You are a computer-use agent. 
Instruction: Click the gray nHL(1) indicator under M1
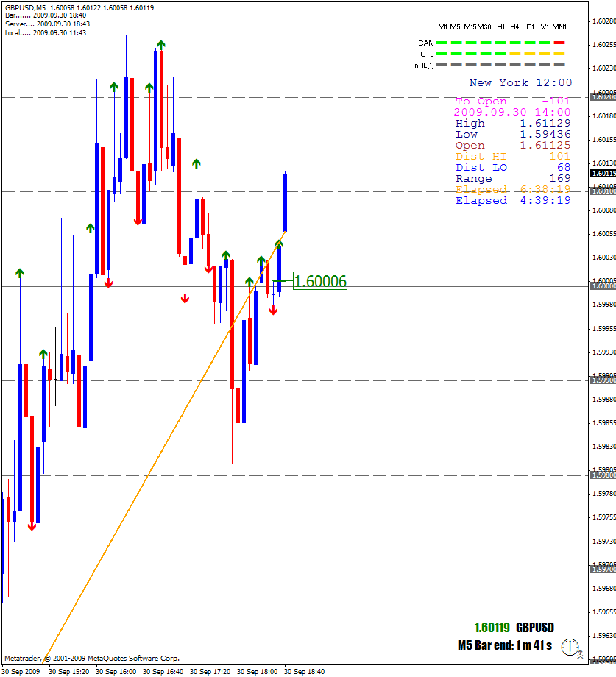pos(442,65)
